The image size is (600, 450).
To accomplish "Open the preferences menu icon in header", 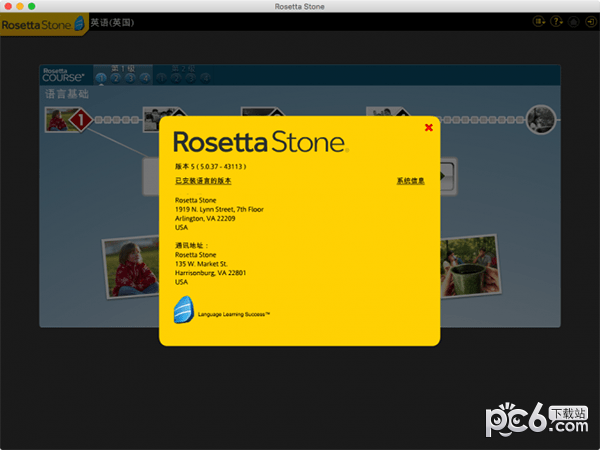I will pos(539,22).
